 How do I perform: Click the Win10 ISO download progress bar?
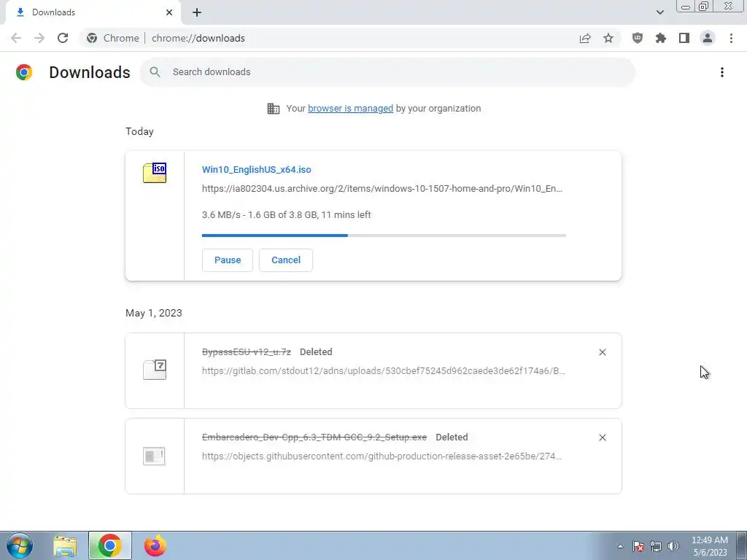pyautogui.click(x=384, y=236)
